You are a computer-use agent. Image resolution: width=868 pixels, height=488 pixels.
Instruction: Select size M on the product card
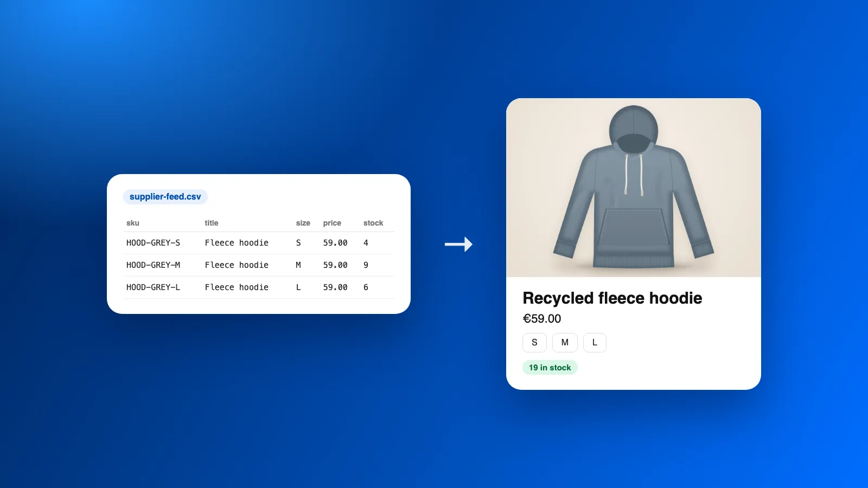pyautogui.click(x=565, y=343)
